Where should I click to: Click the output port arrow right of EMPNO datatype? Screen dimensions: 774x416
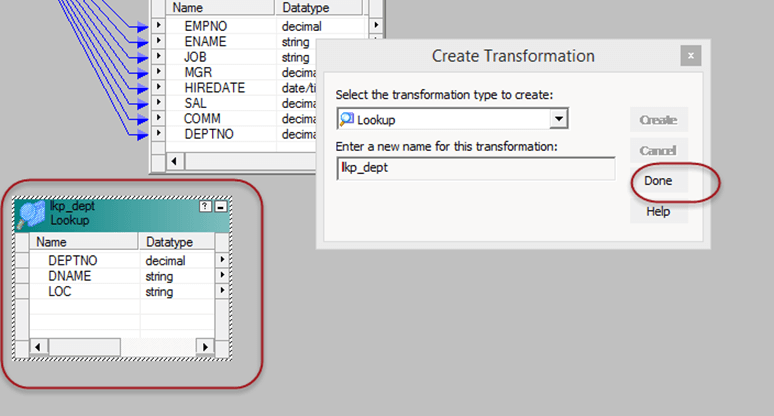[376, 24]
